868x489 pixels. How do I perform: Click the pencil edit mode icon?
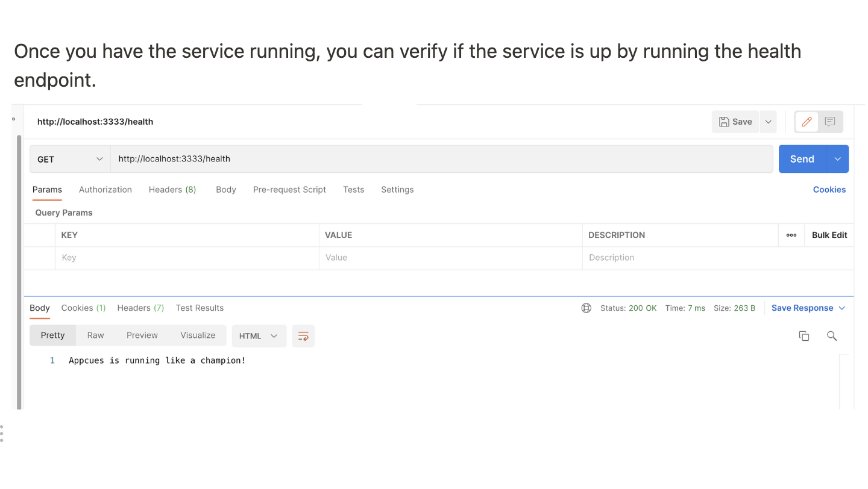point(807,122)
